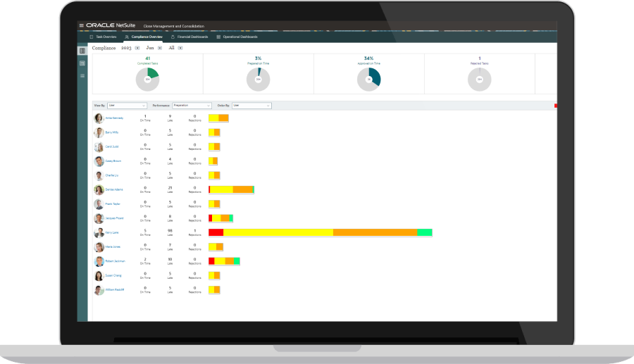Open the All filter dropdown arrow
Image resolution: width=634 pixels, height=364 pixels.
pyautogui.click(x=180, y=48)
